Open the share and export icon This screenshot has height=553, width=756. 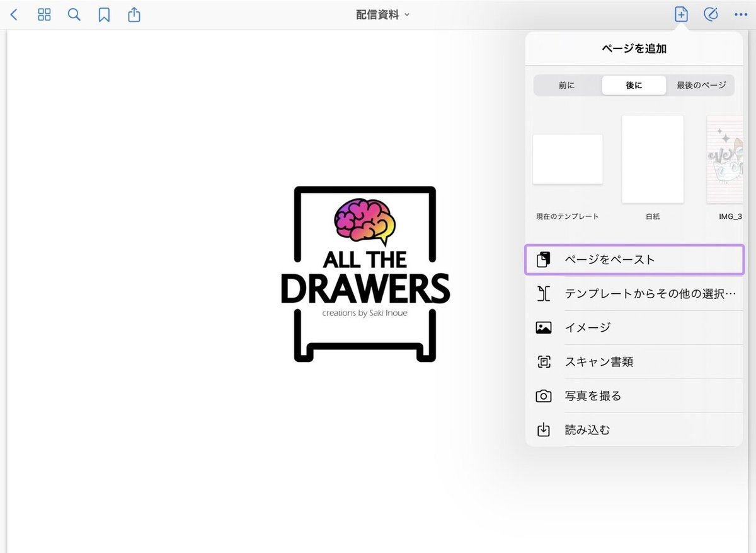click(134, 15)
